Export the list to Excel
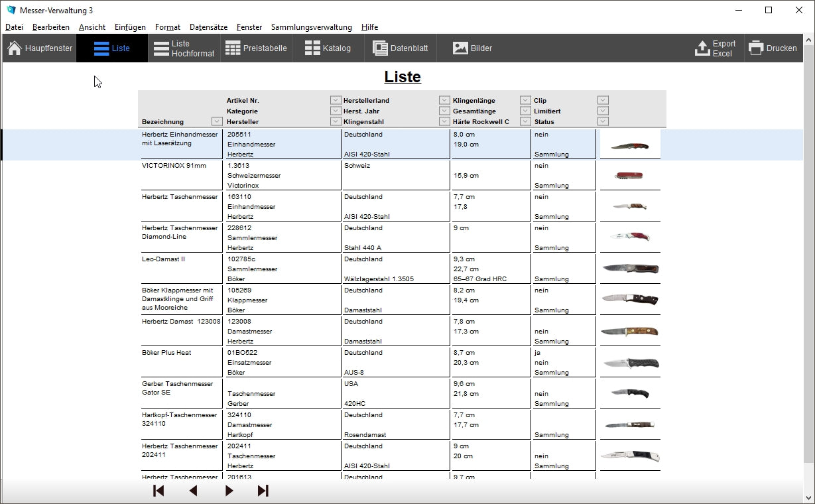The image size is (815, 504). coord(716,48)
